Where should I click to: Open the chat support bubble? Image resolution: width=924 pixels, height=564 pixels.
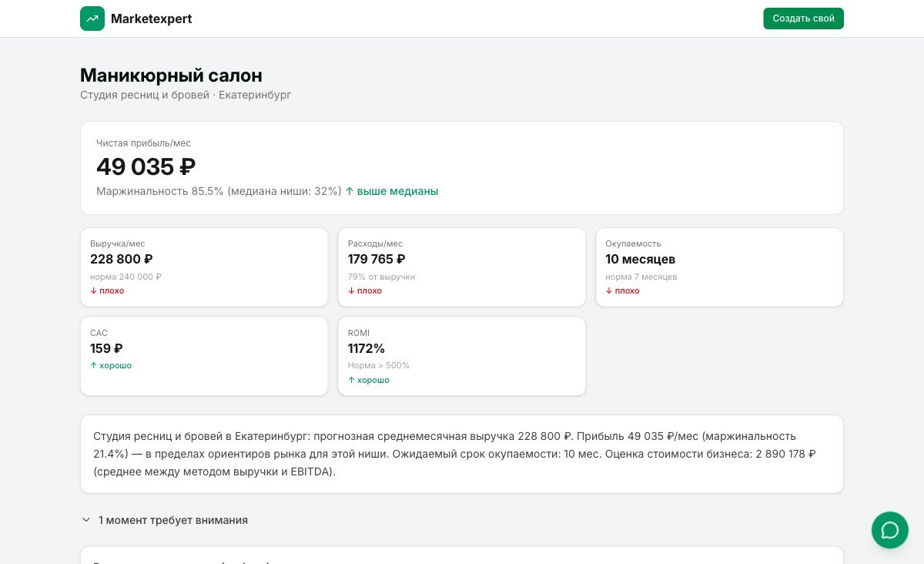pos(890,530)
